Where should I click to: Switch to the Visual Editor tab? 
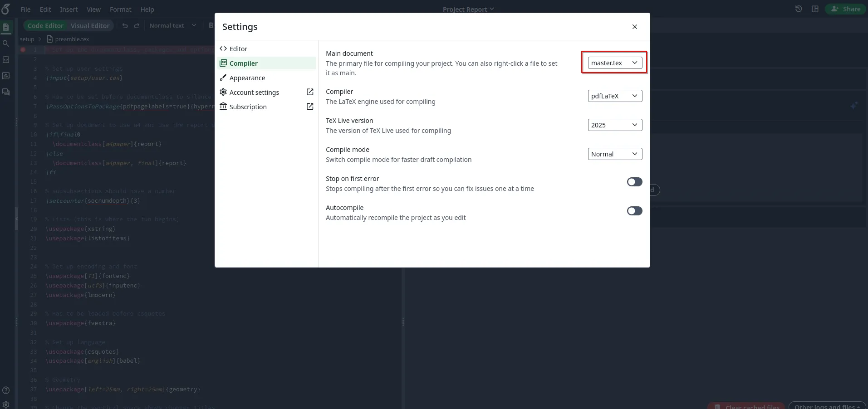click(x=89, y=25)
